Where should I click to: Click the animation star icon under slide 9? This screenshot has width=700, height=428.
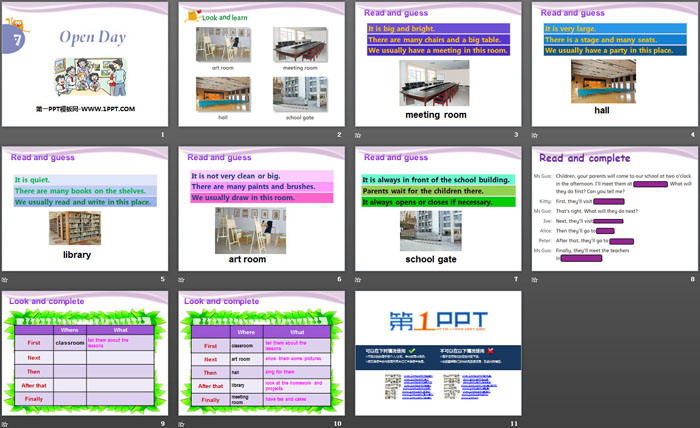pyautogui.click(x=5, y=424)
